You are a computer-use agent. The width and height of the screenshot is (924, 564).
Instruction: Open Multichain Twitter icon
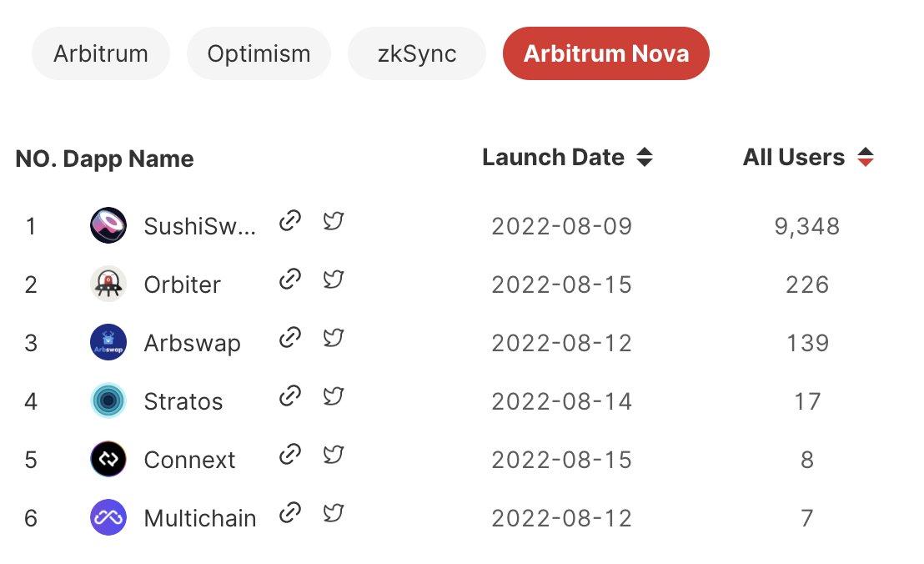(x=334, y=513)
